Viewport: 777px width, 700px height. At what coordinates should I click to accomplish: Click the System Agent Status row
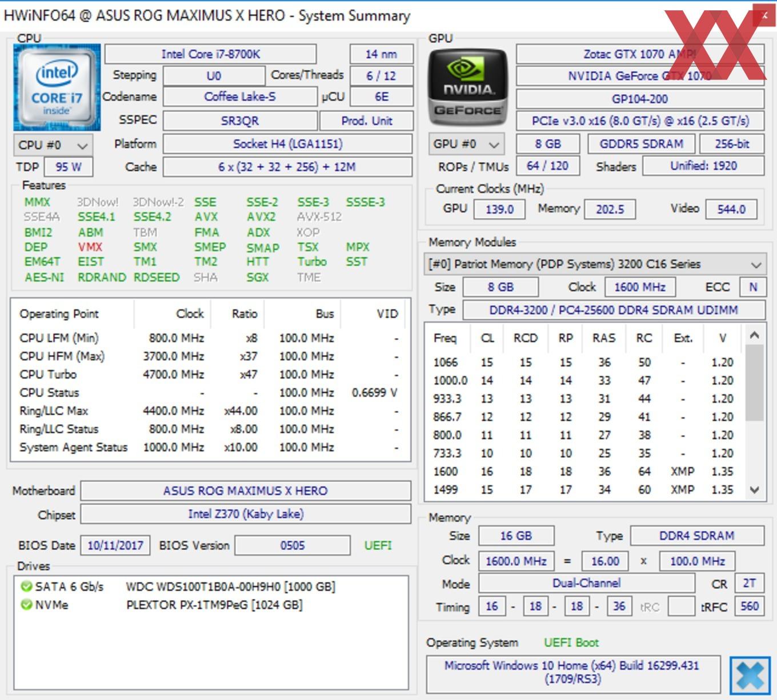210,448
